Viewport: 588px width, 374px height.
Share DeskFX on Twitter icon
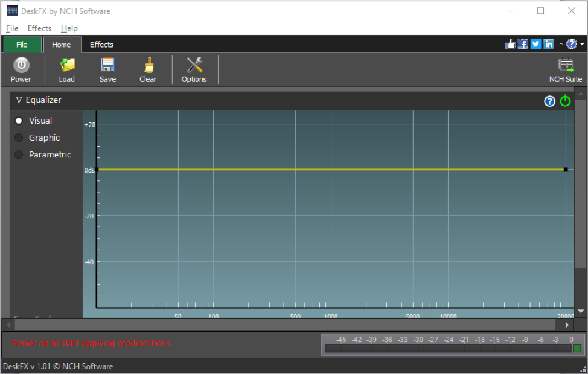[535, 43]
